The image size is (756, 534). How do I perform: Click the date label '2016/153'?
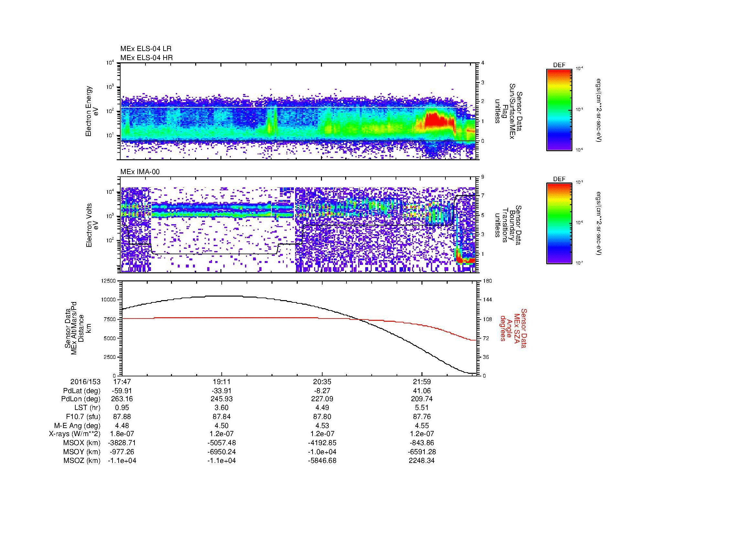click(x=85, y=382)
